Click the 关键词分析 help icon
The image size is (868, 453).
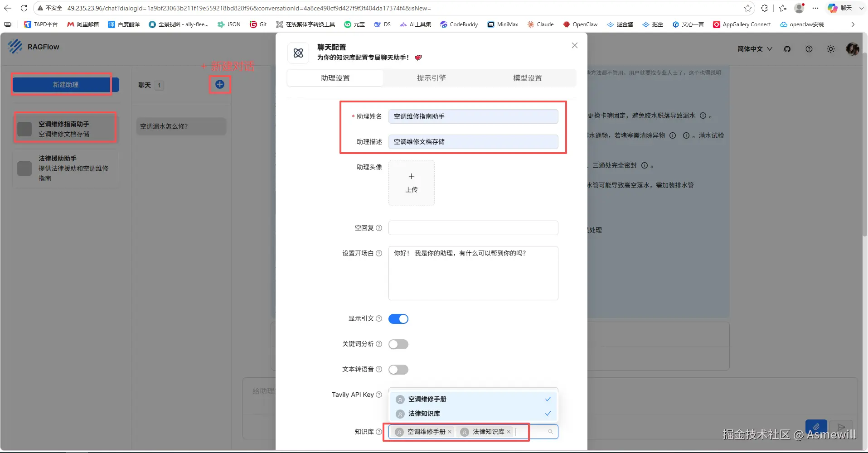coord(379,344)
